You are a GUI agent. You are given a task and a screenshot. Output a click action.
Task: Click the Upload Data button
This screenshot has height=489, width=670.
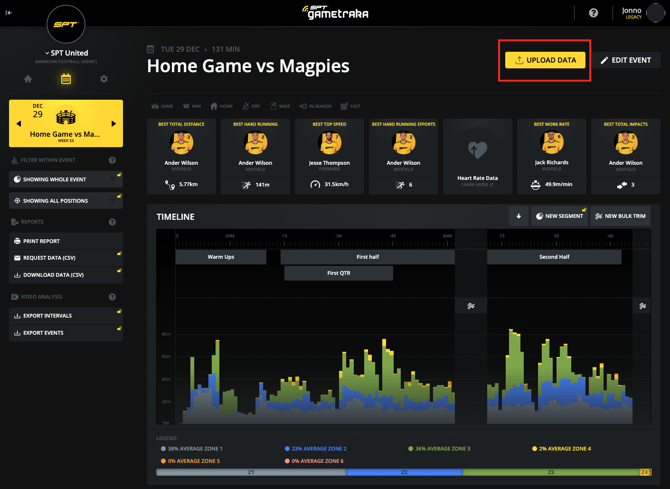546,60
